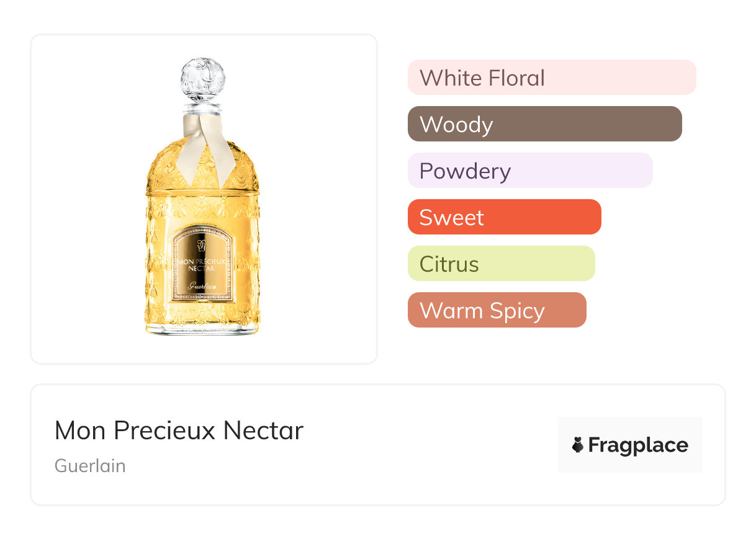
Task: Click "Mon Précieux Nectar" text on bottle label
Action: tap(202, 264)
